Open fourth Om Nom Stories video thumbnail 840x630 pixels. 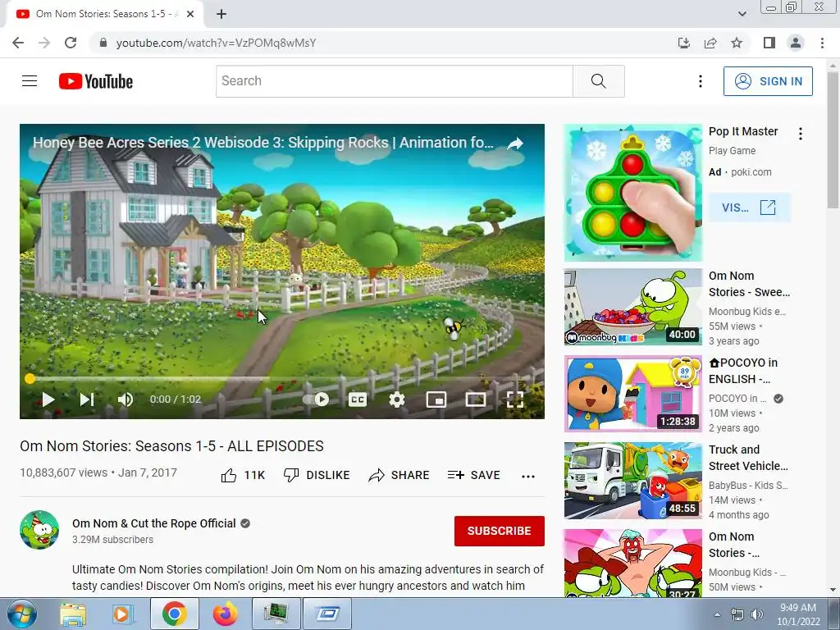pyautogui.click(x=632, y=563)
